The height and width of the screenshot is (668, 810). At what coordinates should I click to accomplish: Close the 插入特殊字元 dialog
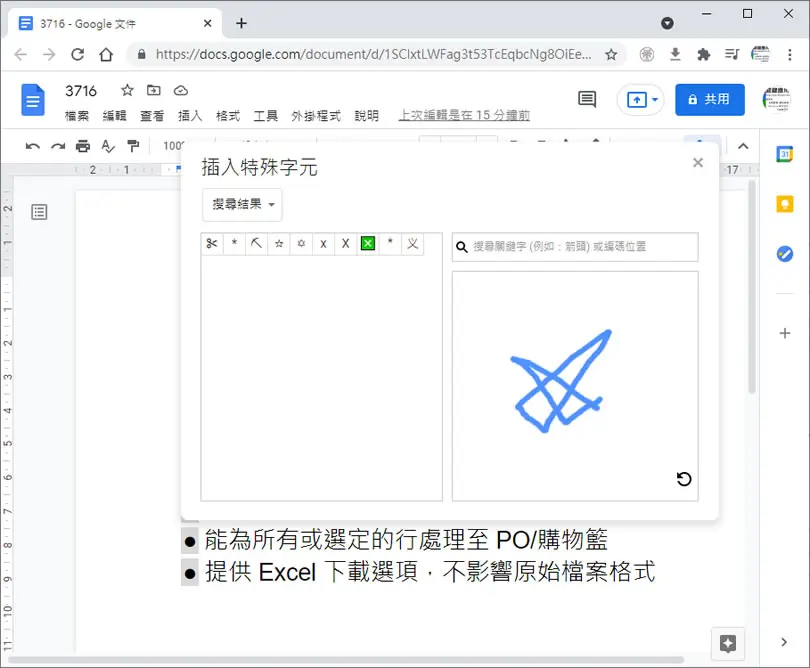698,163
